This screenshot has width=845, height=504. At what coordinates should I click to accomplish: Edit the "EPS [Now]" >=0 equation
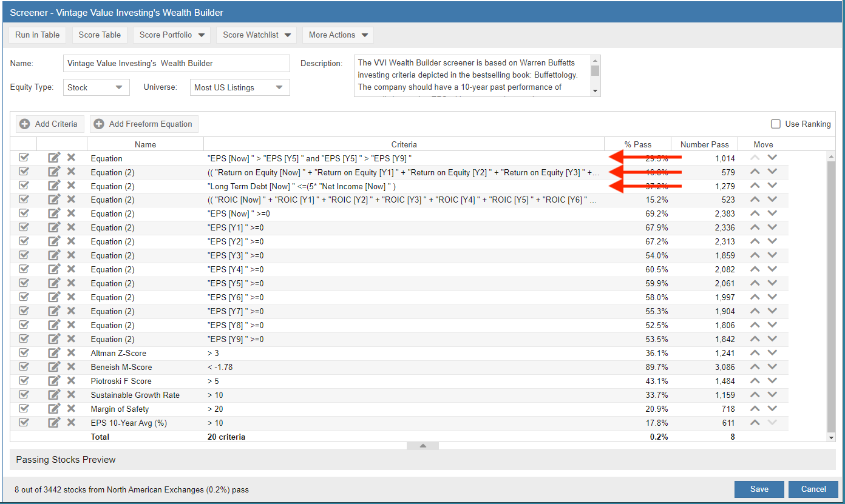pyautogui.click(x=54, y=213)
